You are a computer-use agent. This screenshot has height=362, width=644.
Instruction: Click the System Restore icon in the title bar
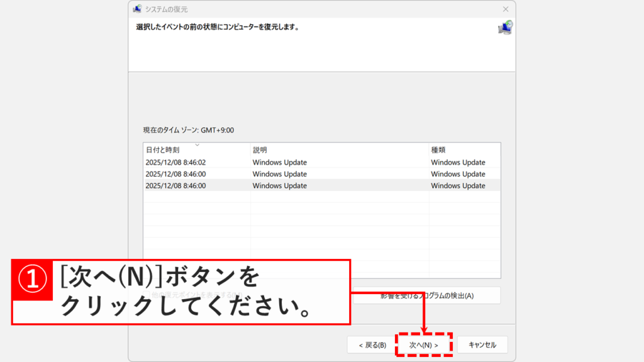click(x=138, y=9)
